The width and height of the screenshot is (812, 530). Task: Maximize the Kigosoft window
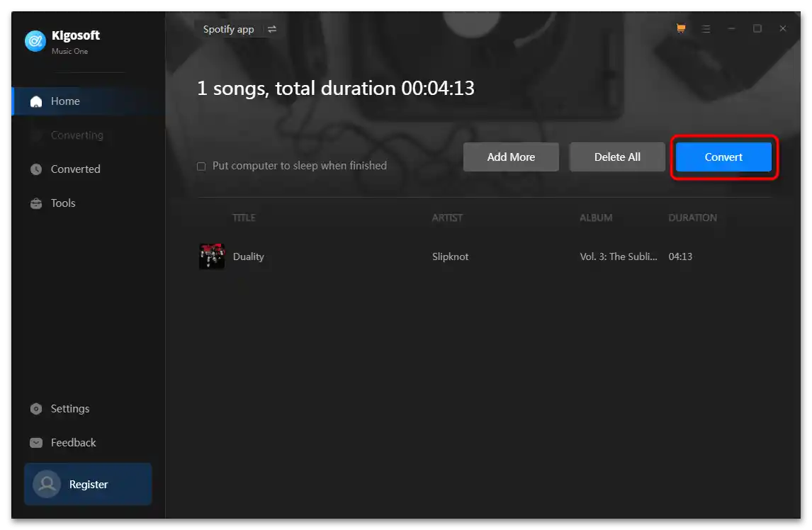757,28
